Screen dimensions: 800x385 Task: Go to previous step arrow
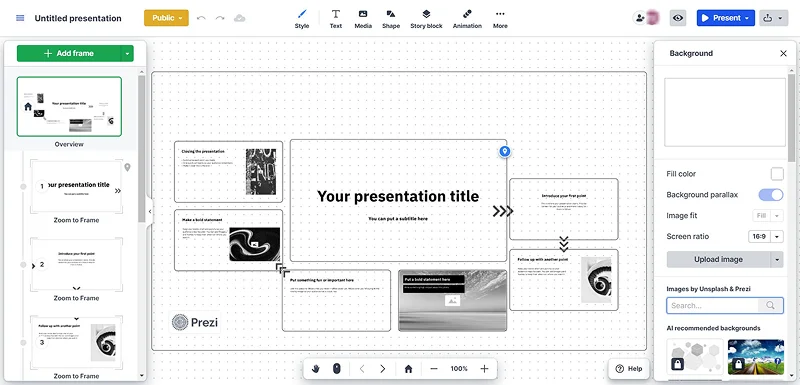[362, 369]
